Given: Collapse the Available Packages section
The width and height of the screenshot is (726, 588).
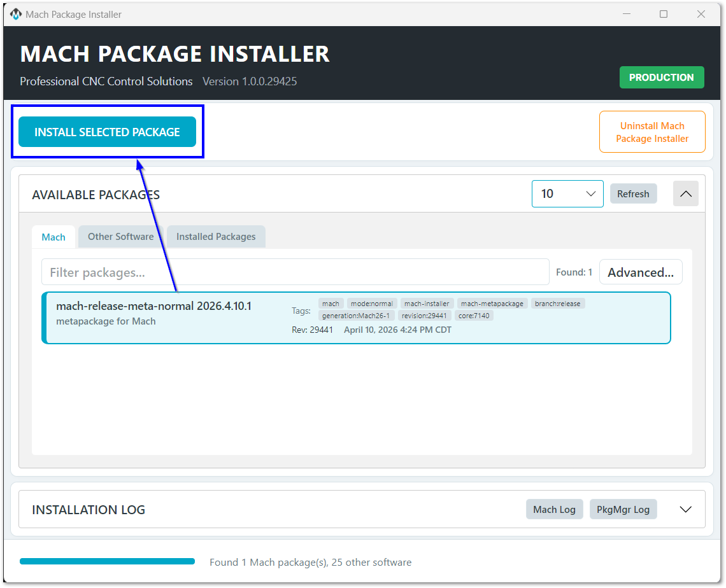Looking at the screenshot, I should click(x=685, y=194).
